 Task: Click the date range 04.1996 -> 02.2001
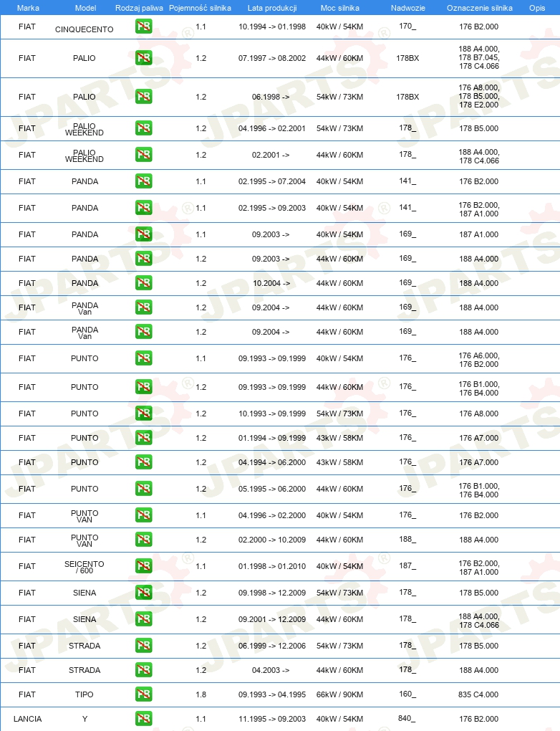pyautogui.click(x=272, y=128)
